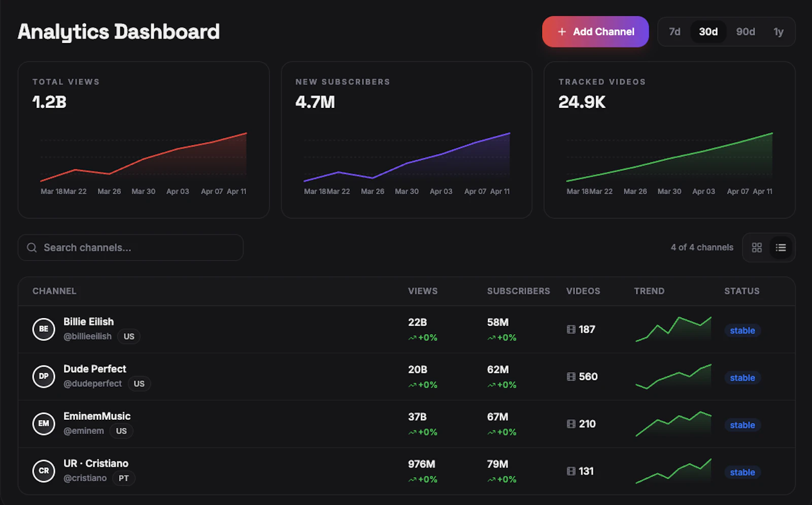
Task: Click the 4.7M new subscribers value
Action: 315,102
